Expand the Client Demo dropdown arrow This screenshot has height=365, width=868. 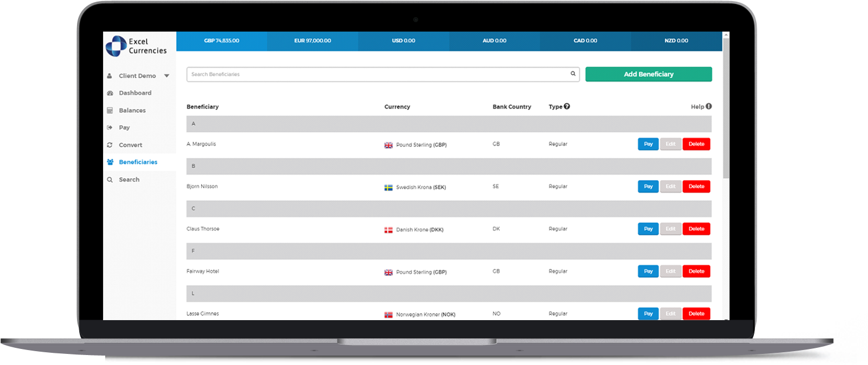click(x=166, y=76)
